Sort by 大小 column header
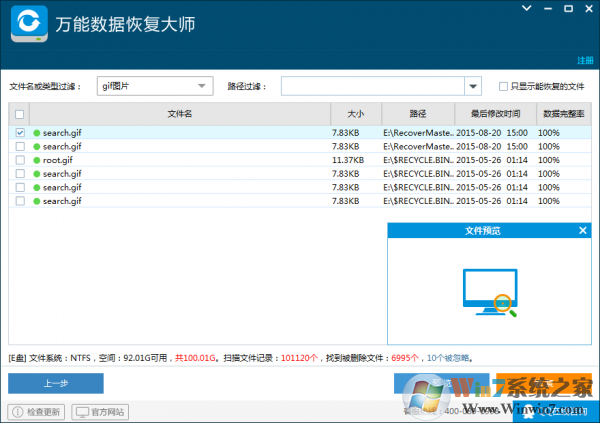The image size is (600, 423). coord(355,114)
